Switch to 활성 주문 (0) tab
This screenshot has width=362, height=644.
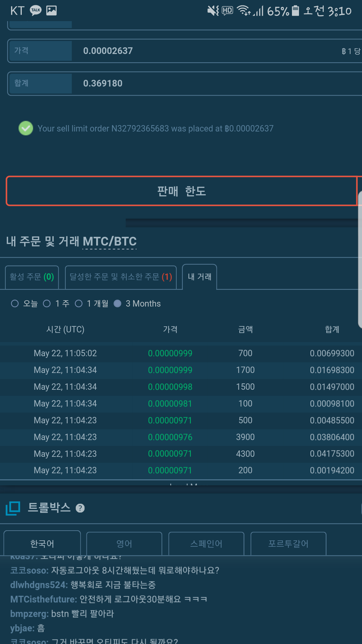[32, 277]
